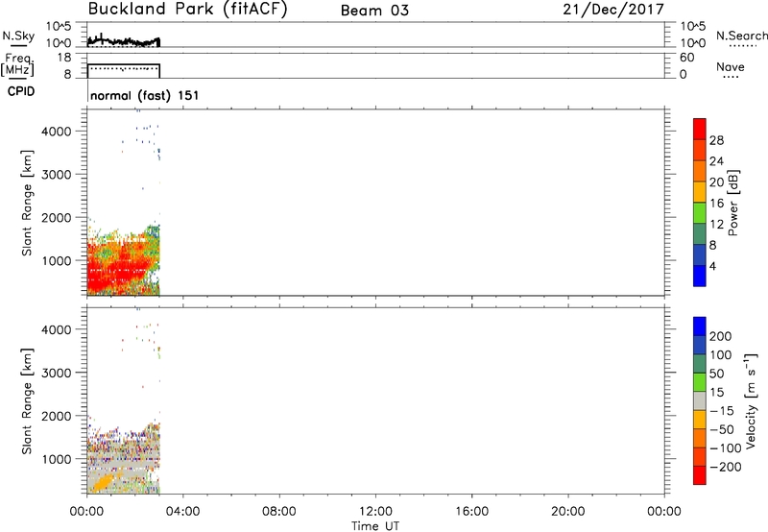Viewport: 768px width, 532px height.
Task: Click 1000 tick label in velocity panel
Action: [x=56, y=459]
